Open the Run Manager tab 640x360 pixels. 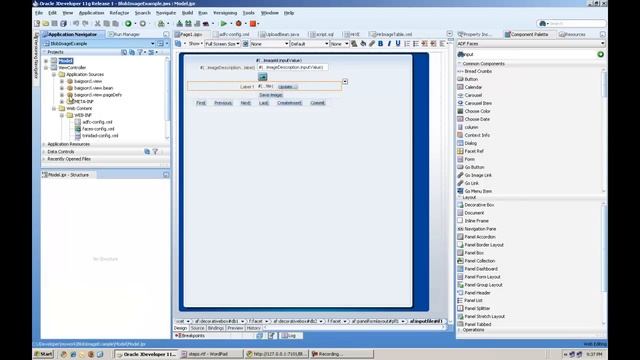(x=124, y=34)
